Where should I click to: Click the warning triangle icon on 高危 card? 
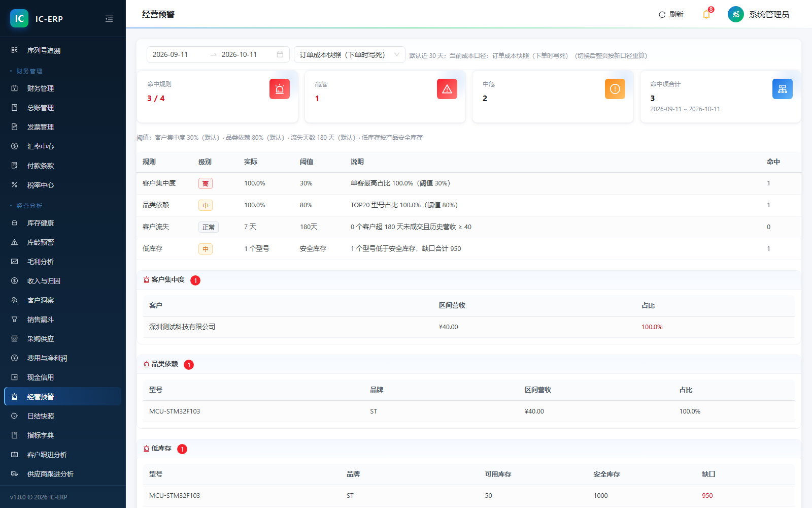[447, 89]
